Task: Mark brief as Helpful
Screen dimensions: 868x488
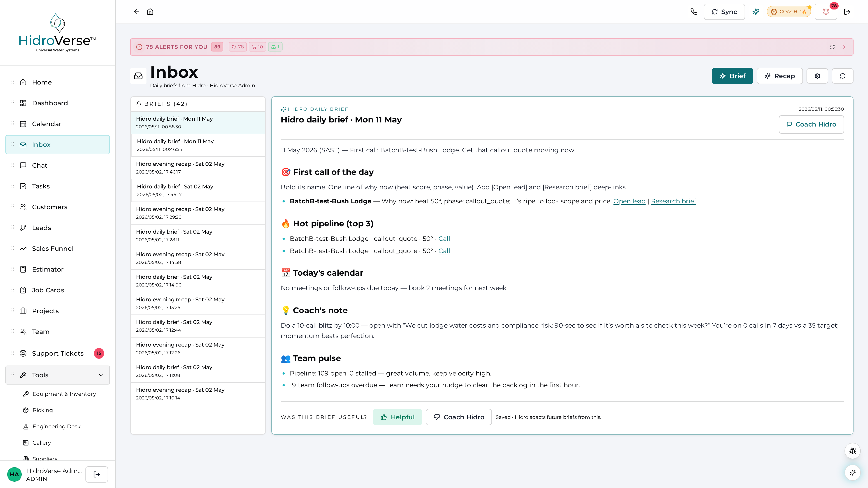Action: (x=397, y=417)
